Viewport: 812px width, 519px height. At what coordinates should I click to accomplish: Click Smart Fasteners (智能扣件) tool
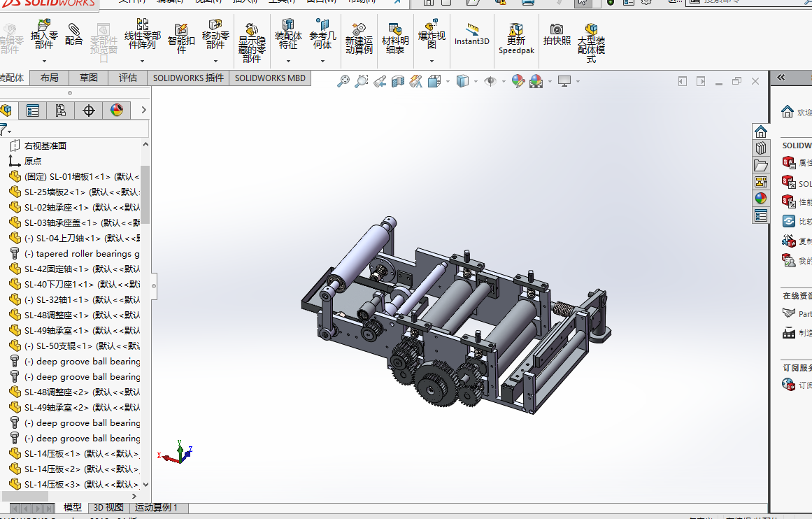pyautogui.click(x=180, y=38)
